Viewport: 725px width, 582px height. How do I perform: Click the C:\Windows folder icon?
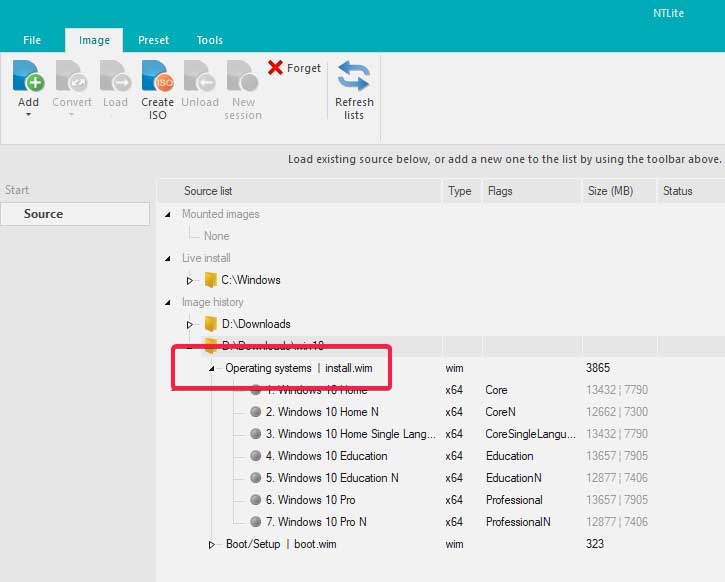211,280
